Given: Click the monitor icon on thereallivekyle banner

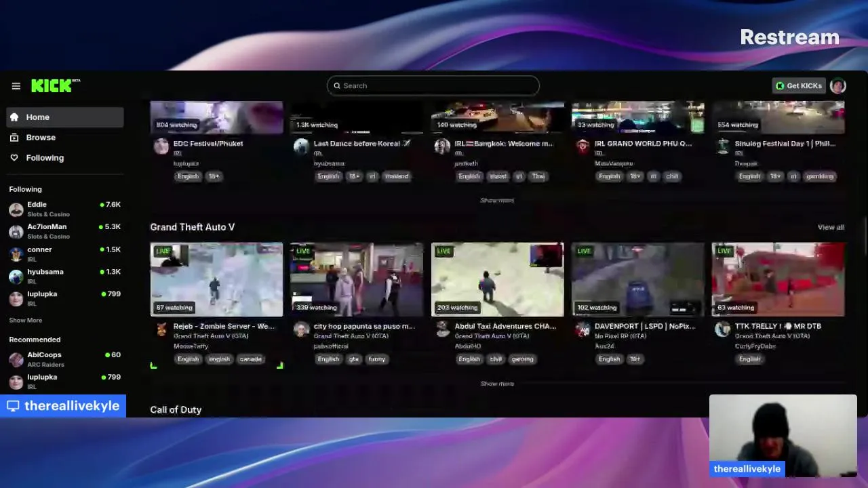Looking at the screenshot, I should (x=12, y=406).
